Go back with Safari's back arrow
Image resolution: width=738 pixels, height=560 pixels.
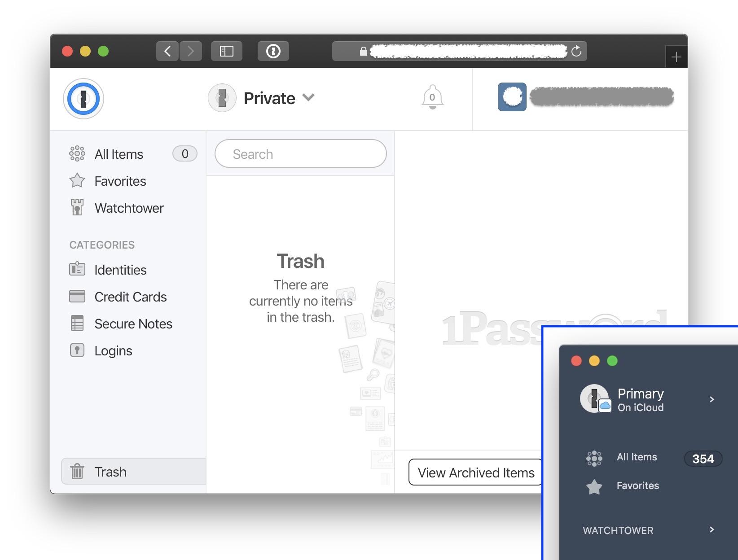(167, 51)
